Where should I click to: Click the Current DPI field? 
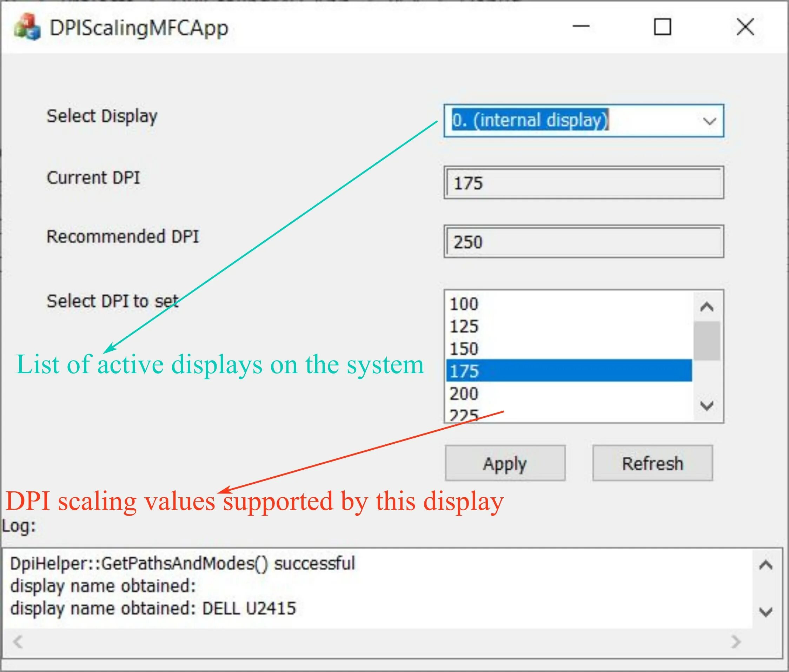[x=583, y=183]
